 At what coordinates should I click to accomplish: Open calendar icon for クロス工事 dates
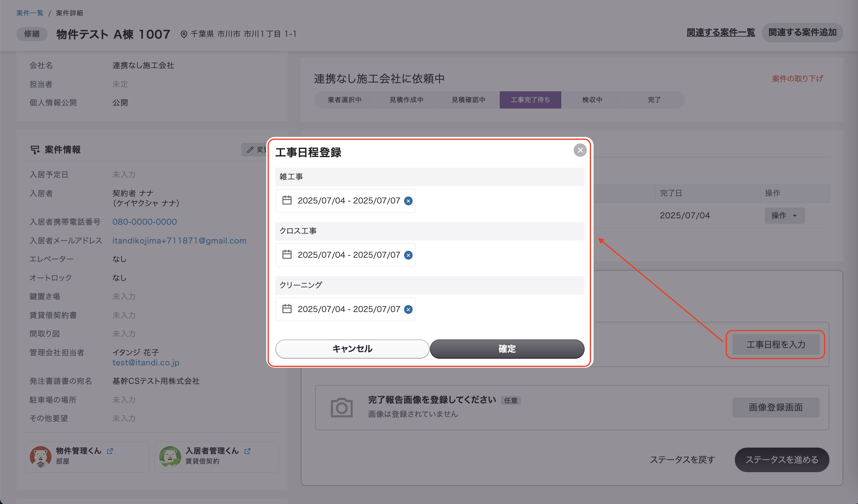coord(287,254)
